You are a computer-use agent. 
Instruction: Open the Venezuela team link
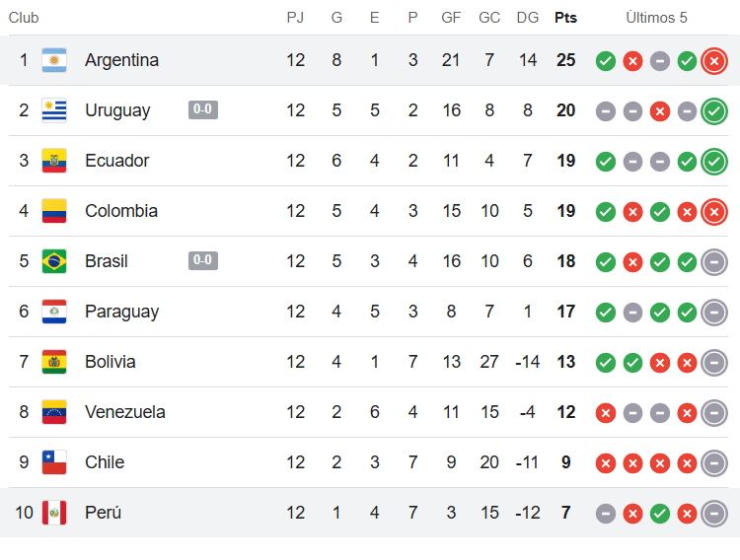pos(125,412)
